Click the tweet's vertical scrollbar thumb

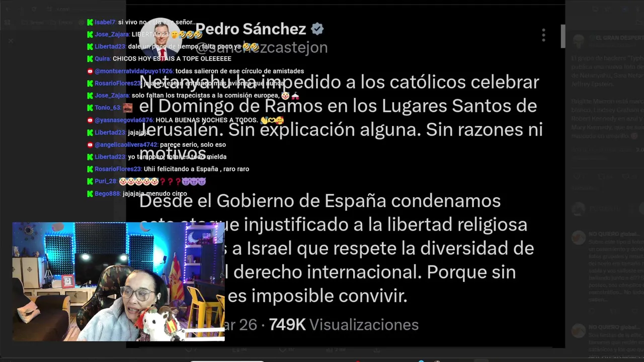(x=562, y=36)
